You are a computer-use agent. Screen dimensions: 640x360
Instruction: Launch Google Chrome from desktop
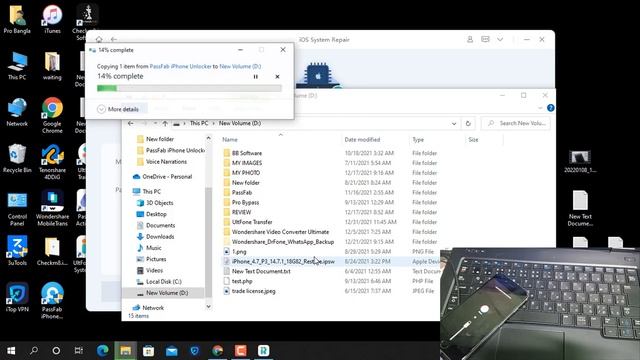click(x=52, y=115)
